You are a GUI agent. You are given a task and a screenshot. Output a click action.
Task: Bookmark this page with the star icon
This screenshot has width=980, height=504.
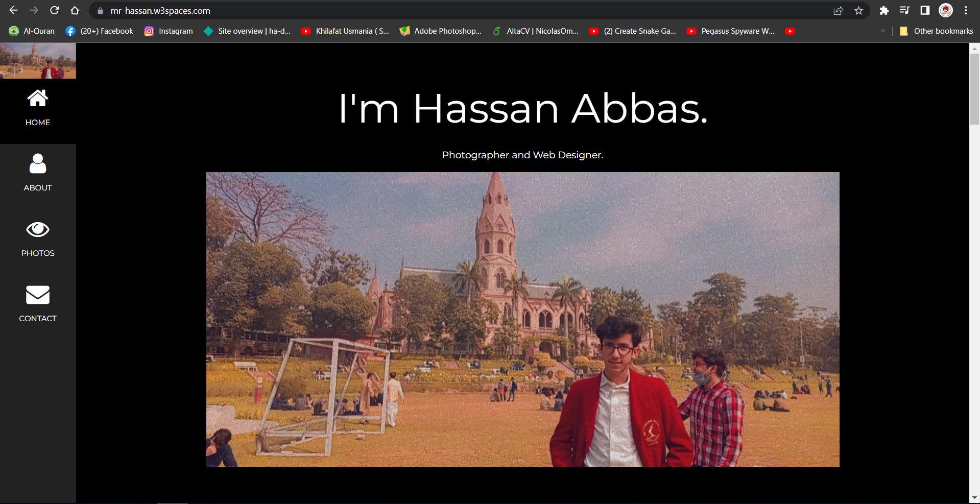coord(858,11)
